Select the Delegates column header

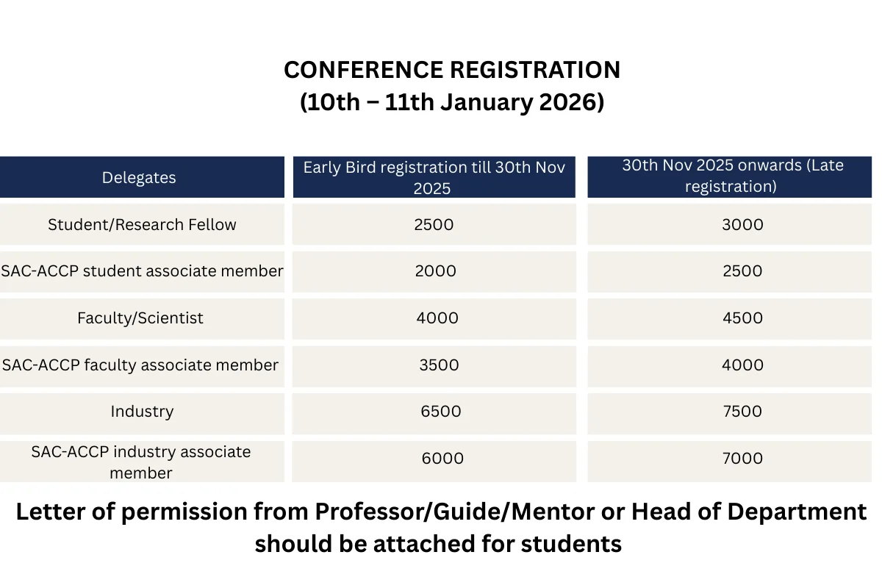click(x=139, y=177)
